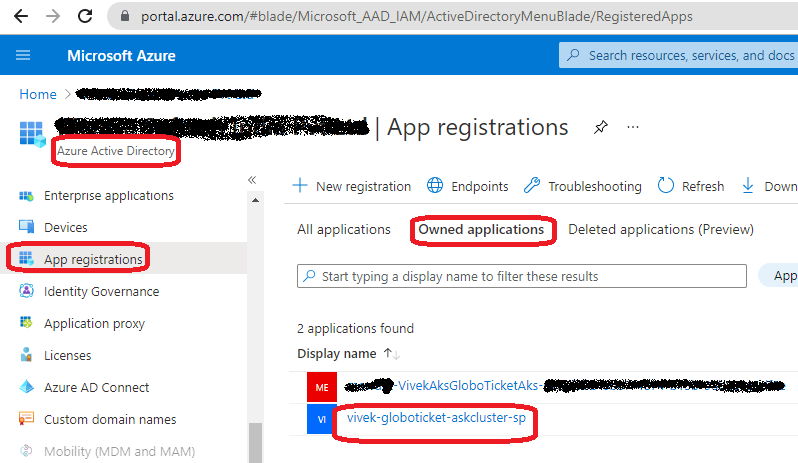This screenshot has width=798, height=463.
Task: Open the Endpoints toolbar item
Action: [x=467, y=186]
